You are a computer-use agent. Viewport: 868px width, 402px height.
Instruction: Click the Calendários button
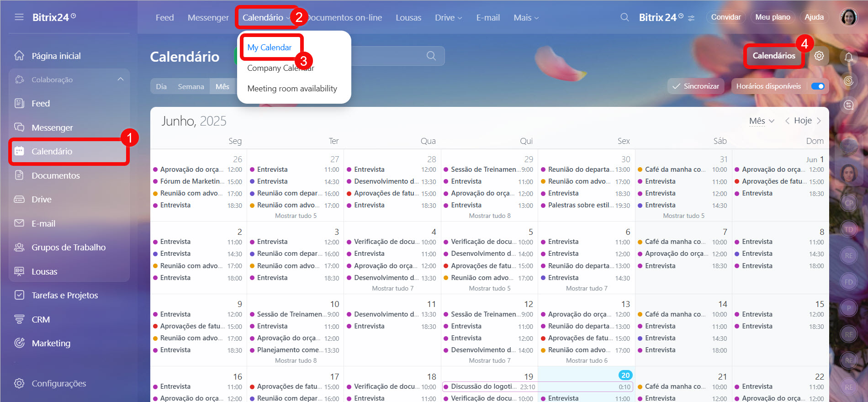[774, 56]
